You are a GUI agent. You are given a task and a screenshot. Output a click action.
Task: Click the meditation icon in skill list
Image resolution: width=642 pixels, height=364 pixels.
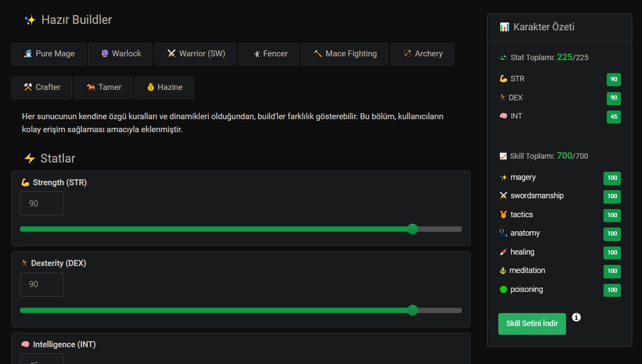[x=503, y=270]
